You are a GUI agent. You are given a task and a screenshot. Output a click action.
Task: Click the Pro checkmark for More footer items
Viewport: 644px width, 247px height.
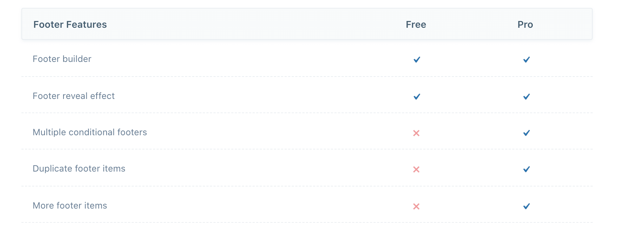pos(526,206)
